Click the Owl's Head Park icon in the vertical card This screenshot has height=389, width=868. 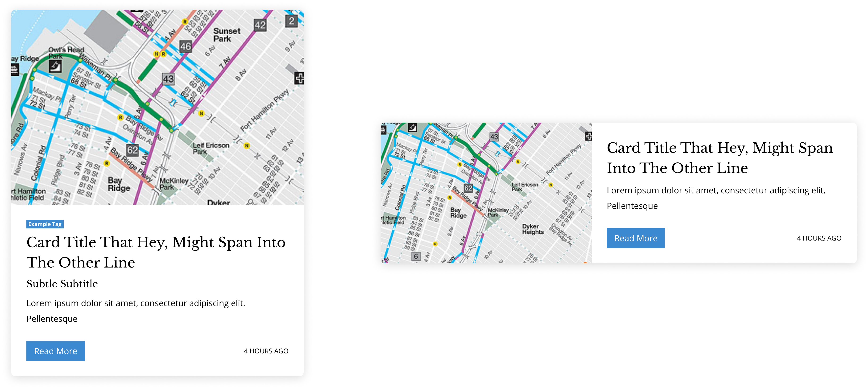pos(55,66)
